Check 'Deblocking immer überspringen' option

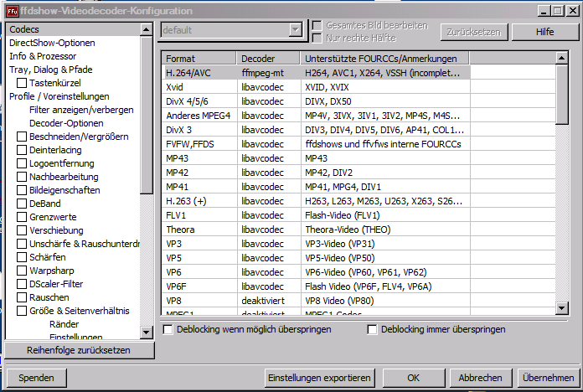tap(373, 330)
